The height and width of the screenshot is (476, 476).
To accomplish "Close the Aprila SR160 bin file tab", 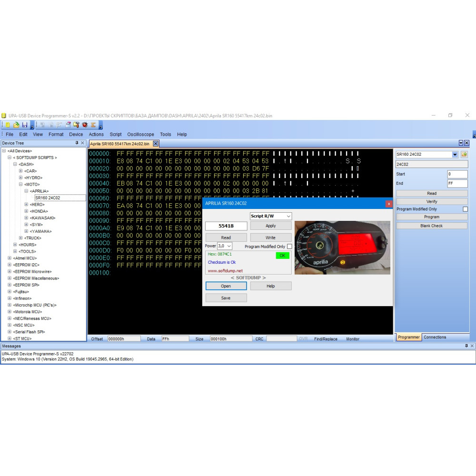I will [156, 144].
